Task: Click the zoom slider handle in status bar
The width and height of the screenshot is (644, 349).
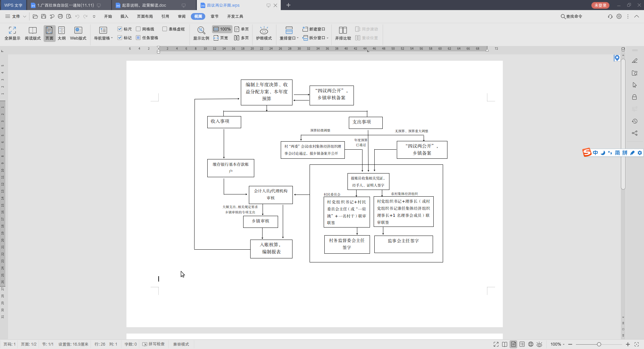Action: [599, 344]
